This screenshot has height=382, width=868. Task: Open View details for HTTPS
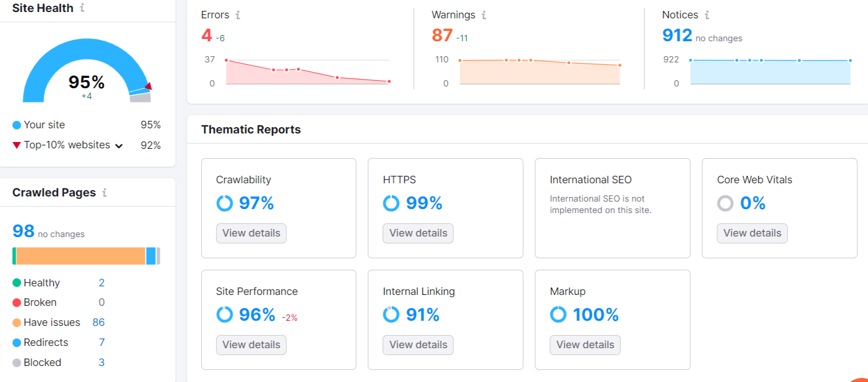(x=418, y=233)
